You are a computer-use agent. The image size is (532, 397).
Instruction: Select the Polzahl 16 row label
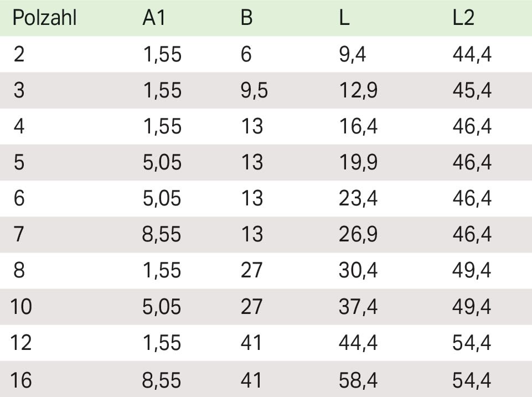click(22, 380)
